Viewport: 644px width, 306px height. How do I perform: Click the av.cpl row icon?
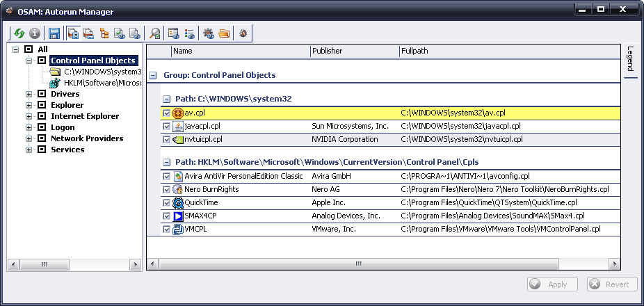click(177, 113)
